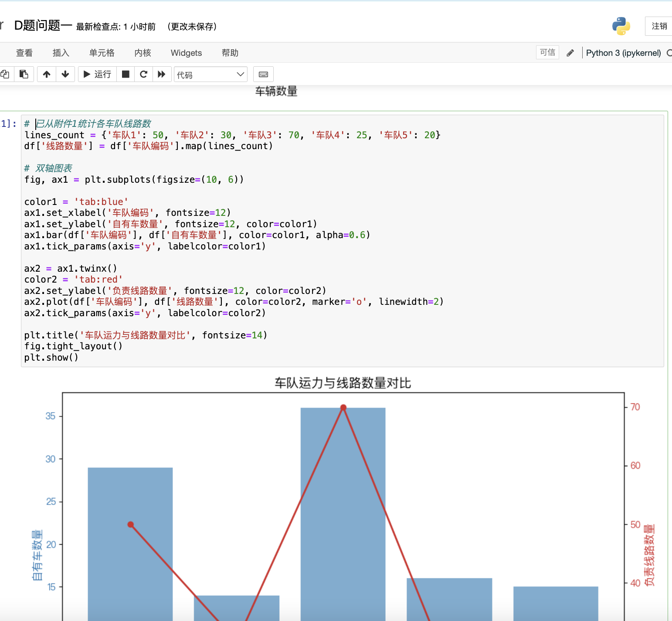
Task: Click the Python logo icon
Action: click(621, 26)
